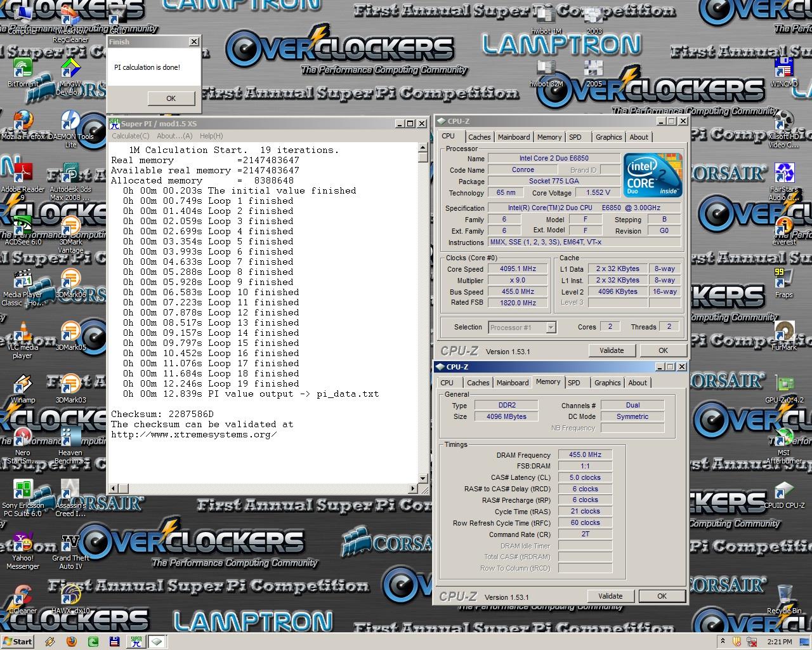Switch to SPD tab in upper CPU-Z window
The image size is (812, 650).
575,137
